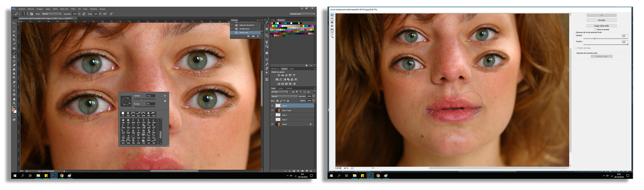
Task: Expand layer Opacidad dropdown in Capas panel
Action: coord(313,96)
